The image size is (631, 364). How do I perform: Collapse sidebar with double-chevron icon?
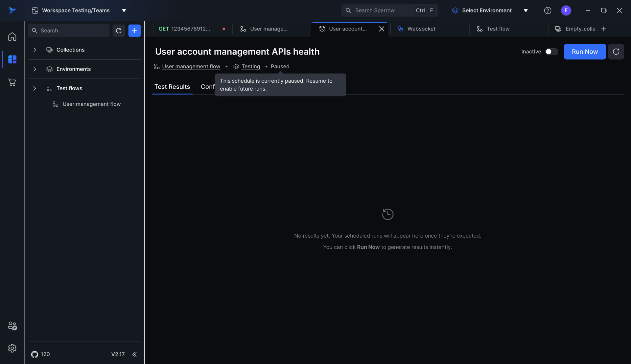(x=134, y=354)
